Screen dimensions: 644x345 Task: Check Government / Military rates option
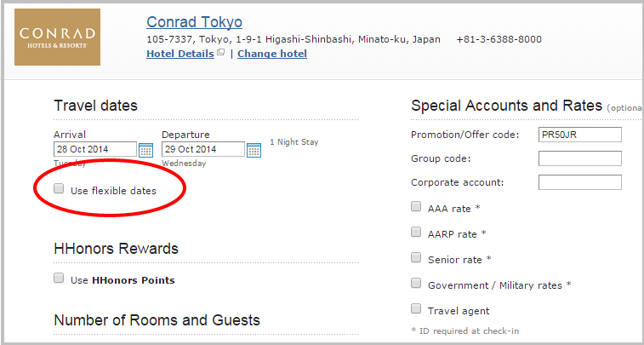coord(416,283)
